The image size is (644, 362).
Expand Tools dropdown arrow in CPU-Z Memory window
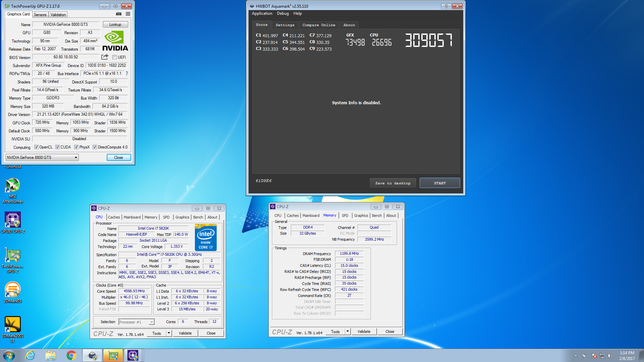coord(347,331)
